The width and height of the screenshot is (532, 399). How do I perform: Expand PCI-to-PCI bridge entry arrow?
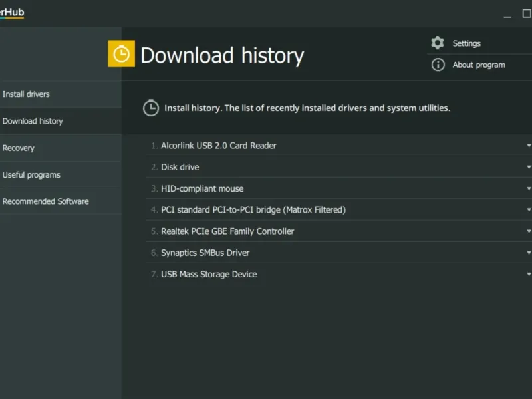(x=529, y=209)
